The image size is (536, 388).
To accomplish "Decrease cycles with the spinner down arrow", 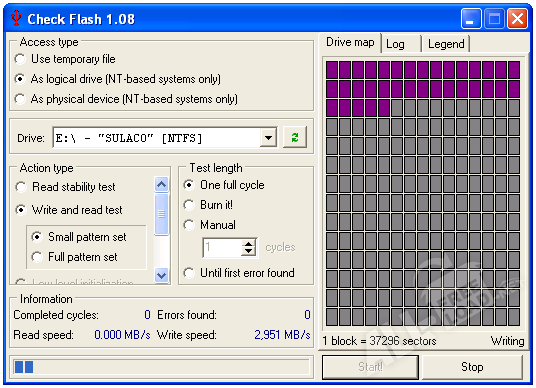I will [x=249, y=252].
